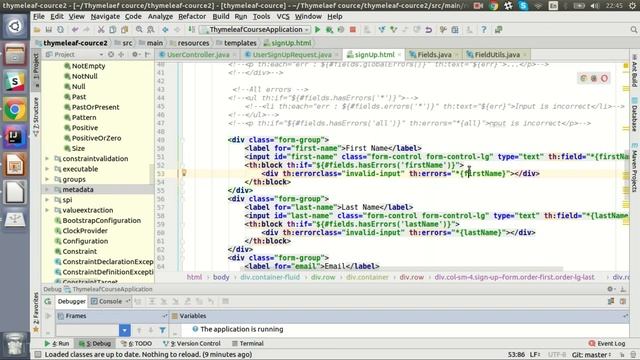Click the filter icon in Frames pane
This screenshot has height=360, width=640.
click(x=162, y=330)
